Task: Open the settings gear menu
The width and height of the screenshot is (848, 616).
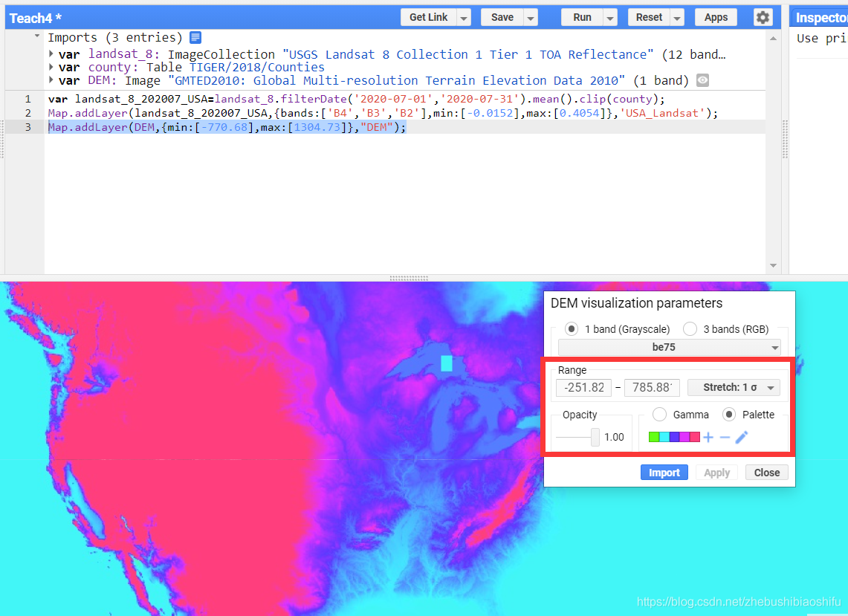Action: pyautogui.click(x=763, y=17)
